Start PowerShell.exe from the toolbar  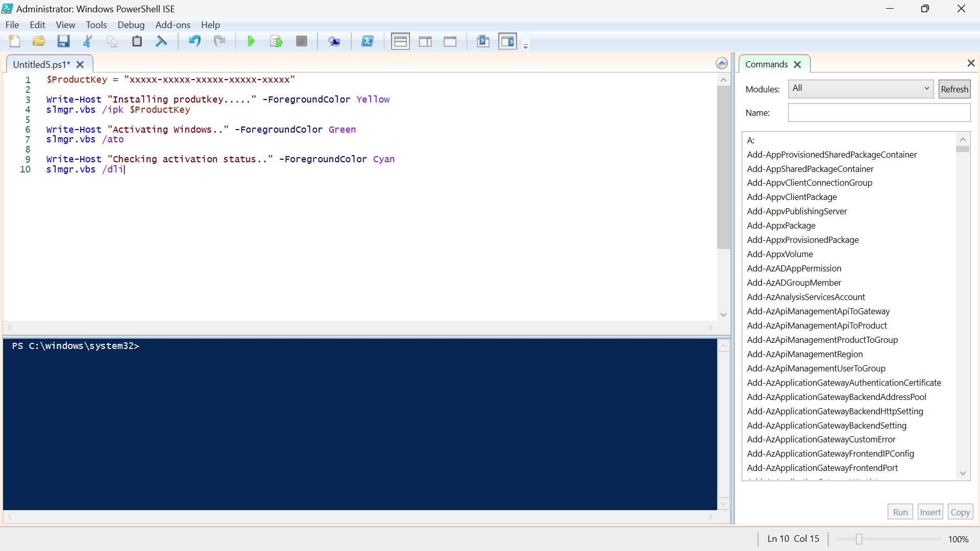coord(368,41)
